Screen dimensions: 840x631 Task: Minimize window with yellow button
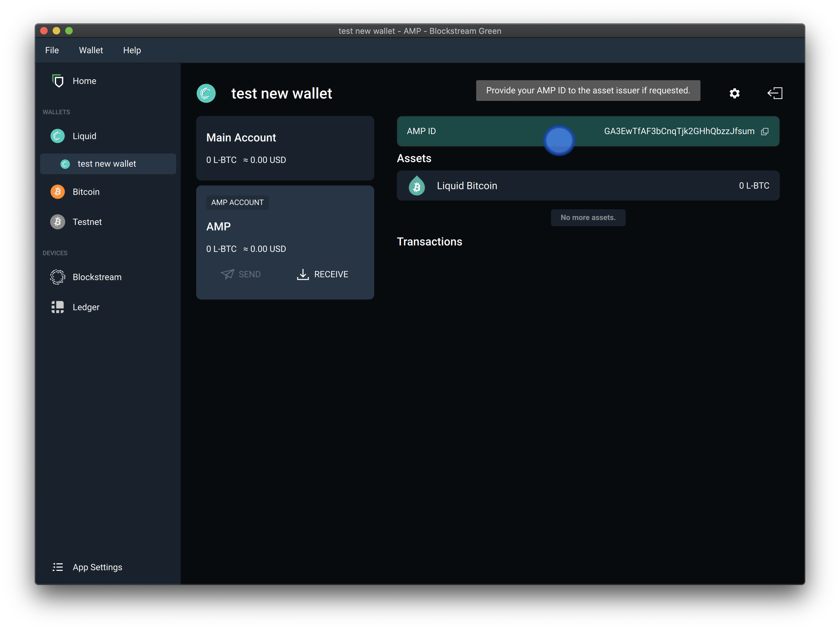[56, 31]
